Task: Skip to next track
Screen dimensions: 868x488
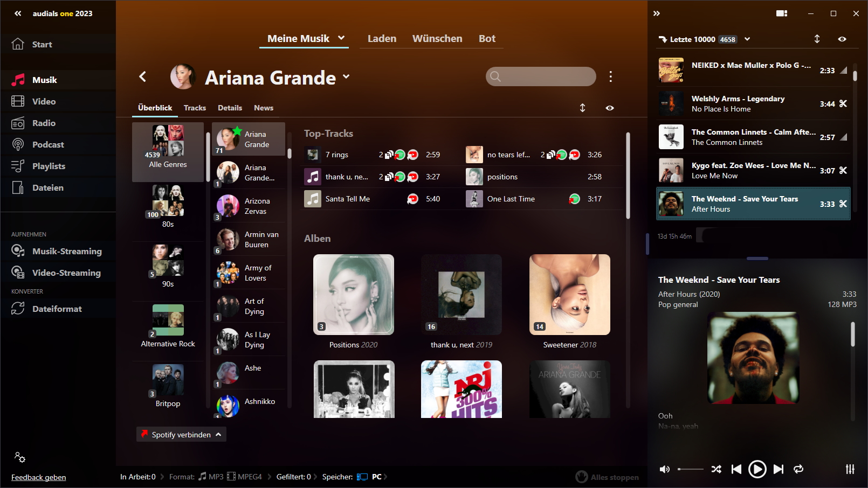Action: coord(779,469)
